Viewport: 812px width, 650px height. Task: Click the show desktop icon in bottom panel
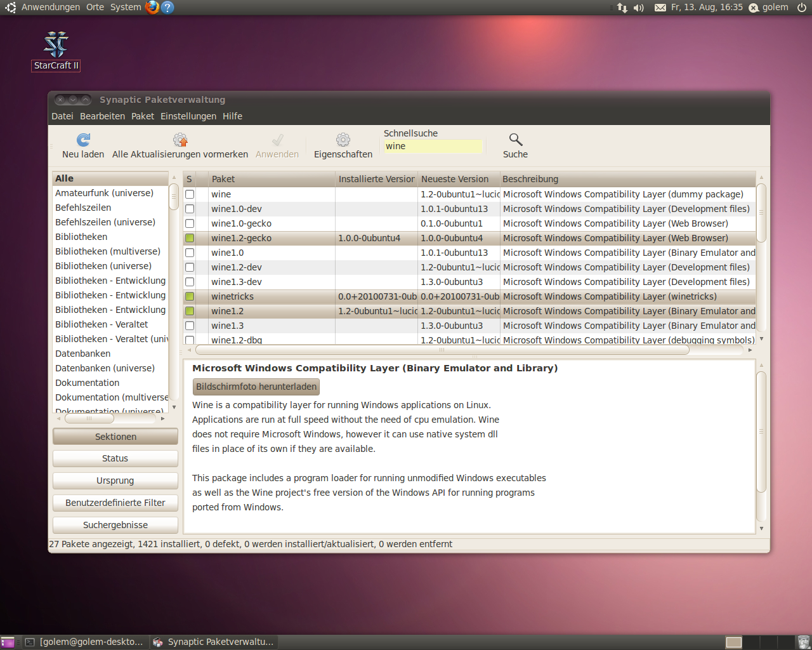click(x=8, y=642)
